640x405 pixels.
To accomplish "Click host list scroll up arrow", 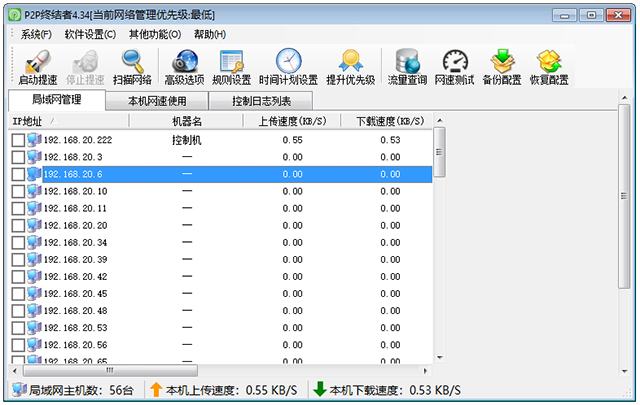I will click(x=440, y=120).
